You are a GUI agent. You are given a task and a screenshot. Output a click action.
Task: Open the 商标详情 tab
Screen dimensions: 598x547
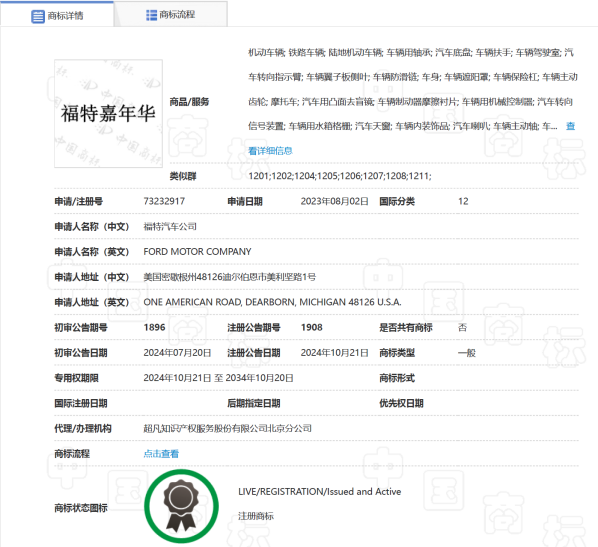57,14
